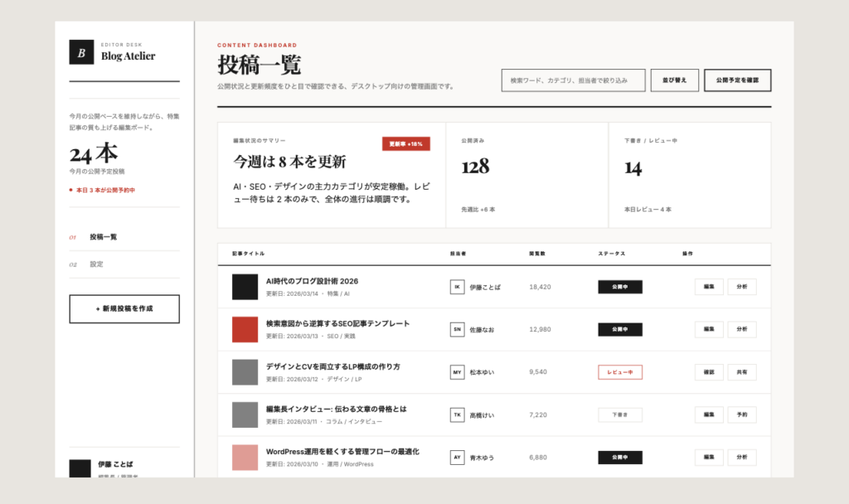
Task: Focus the search and filter input field
Action: 573,80
